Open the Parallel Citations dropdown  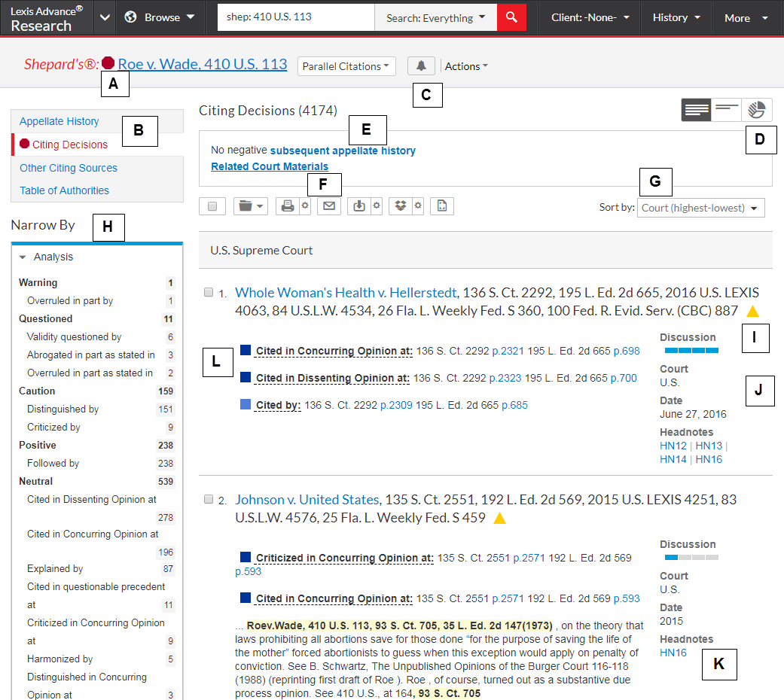(346, 66)
